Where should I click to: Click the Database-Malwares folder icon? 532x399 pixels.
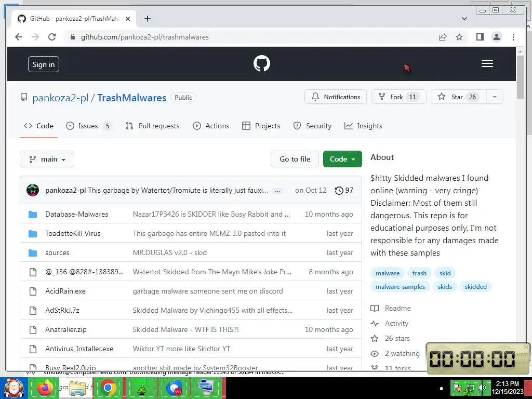tap(33, 214)
